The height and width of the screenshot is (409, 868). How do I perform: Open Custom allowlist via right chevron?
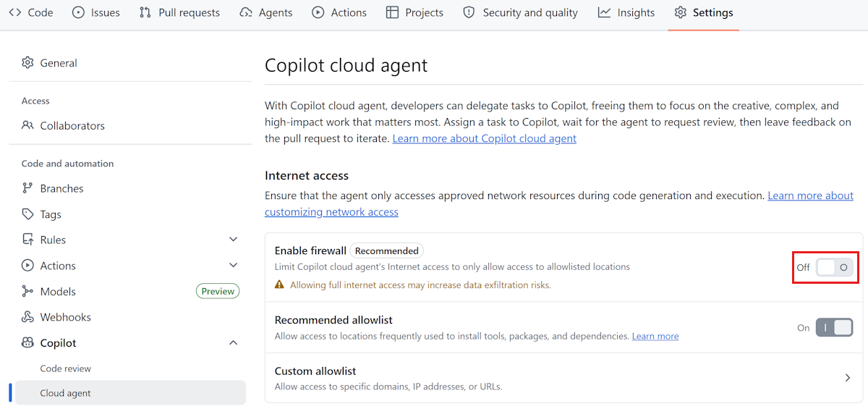click(x=848, y=378)
